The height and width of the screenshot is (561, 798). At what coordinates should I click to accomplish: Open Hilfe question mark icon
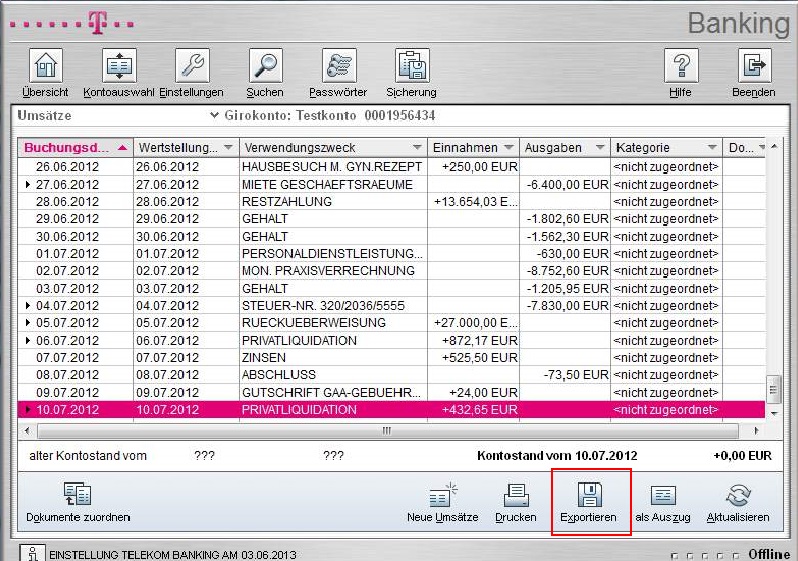[681, 66]
